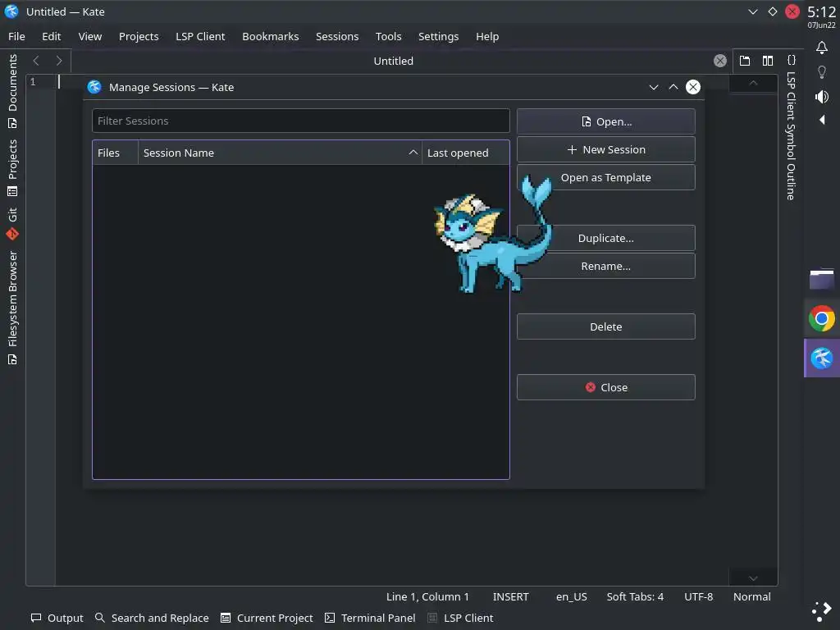Sort by the Session Name column header

tap(281, 153)
